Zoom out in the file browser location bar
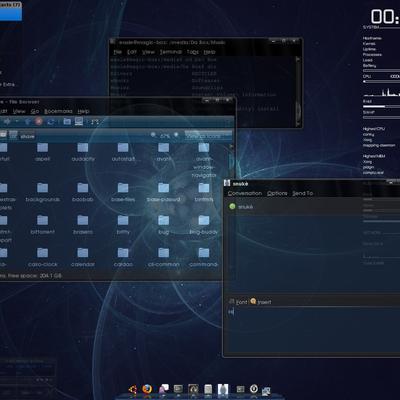400x400 pixels. [153, 135]
